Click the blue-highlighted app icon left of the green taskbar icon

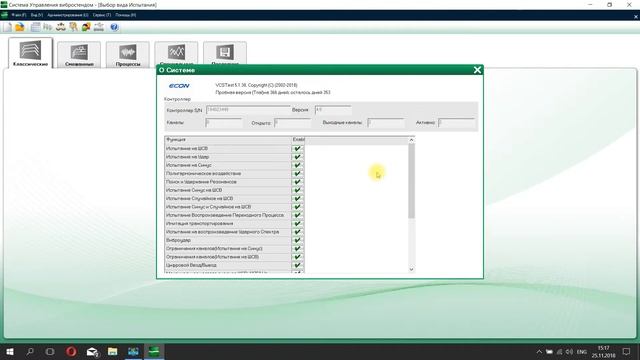coord(133,351)
